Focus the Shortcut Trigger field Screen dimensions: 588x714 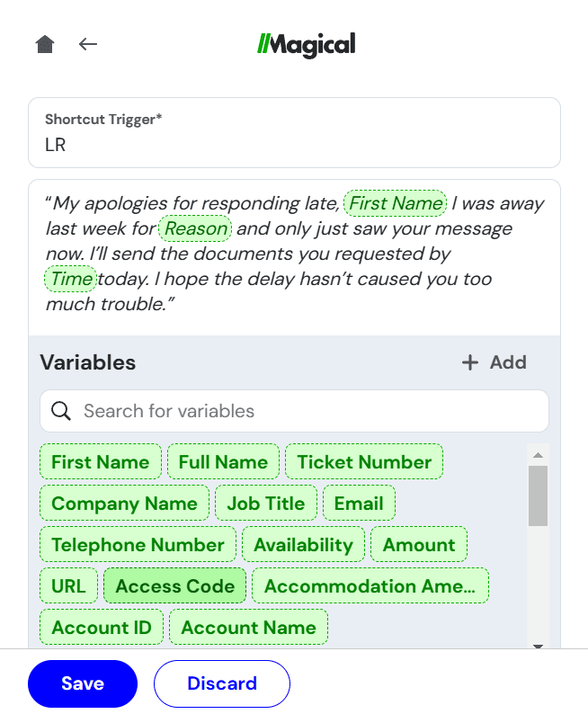tap(294, 144)
